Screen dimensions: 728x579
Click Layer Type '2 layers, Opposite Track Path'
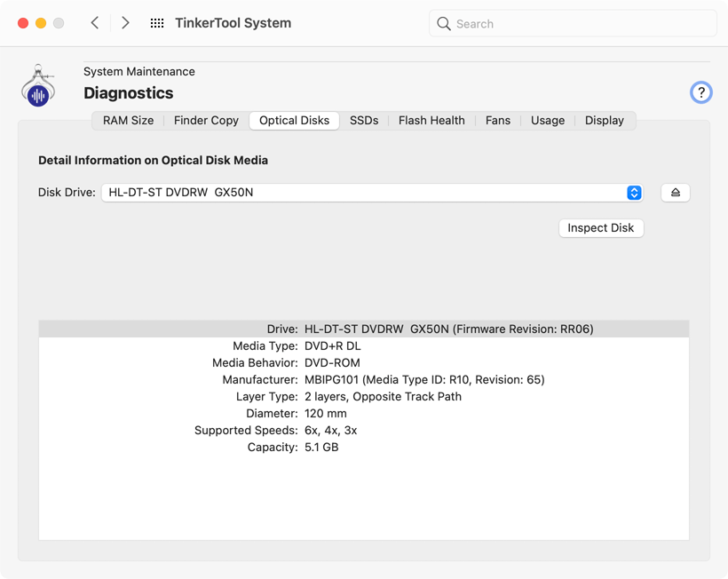click(383, 397)
